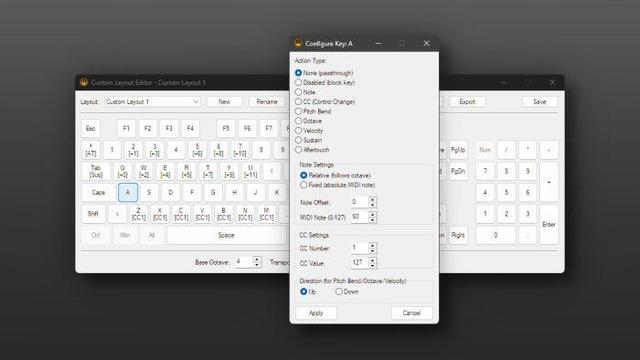Click the crown icon in Configure Key title bar
Image resolution: width=640 pixels, height=360 pixels.
pos(298,43)
